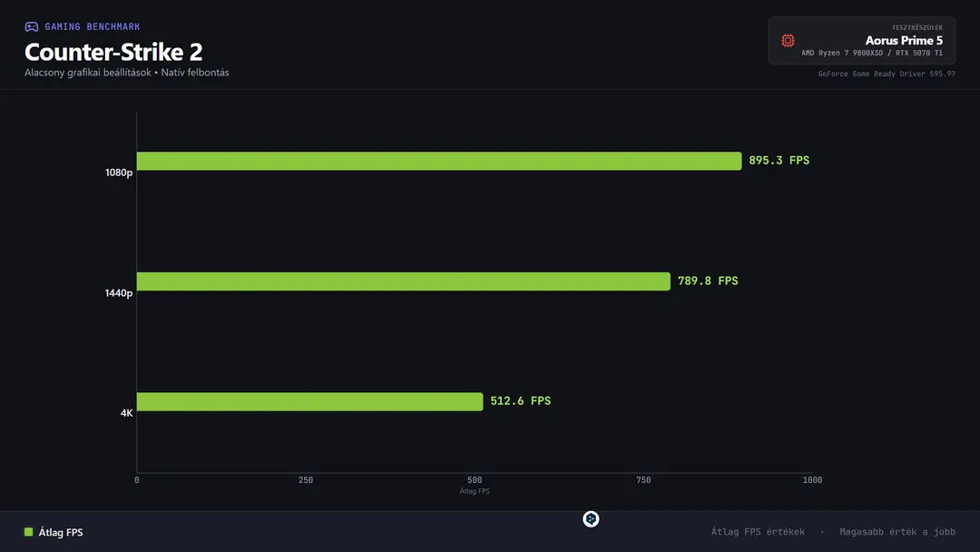Click the 4K axis label

point(126,413)
